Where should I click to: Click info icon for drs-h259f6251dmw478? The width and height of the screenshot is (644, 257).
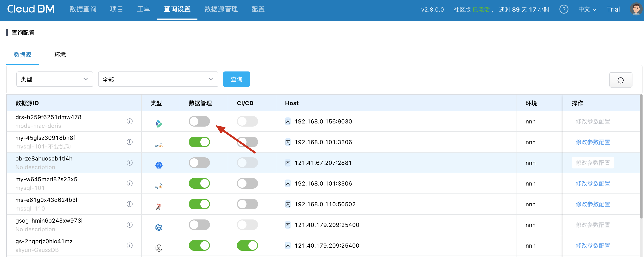[x=130, y=121]
